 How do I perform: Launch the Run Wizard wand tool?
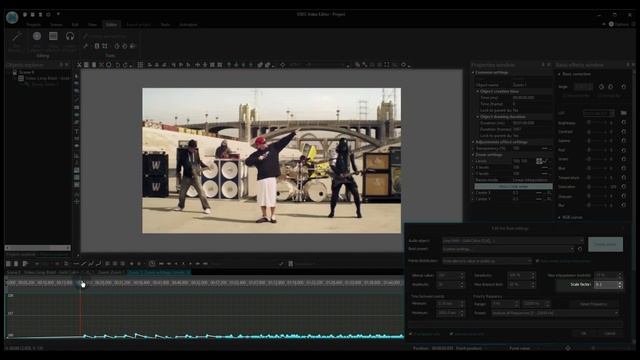point(16,37)
